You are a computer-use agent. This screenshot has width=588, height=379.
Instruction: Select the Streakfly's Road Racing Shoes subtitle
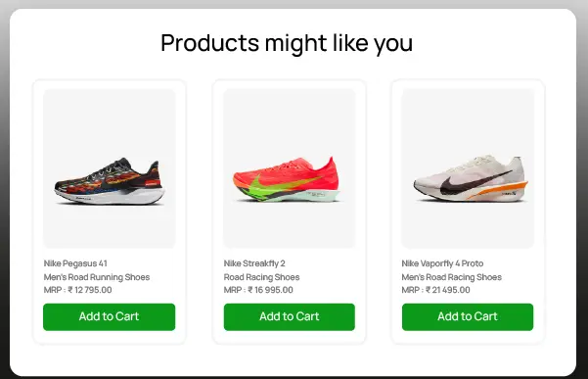click(262, 277)
